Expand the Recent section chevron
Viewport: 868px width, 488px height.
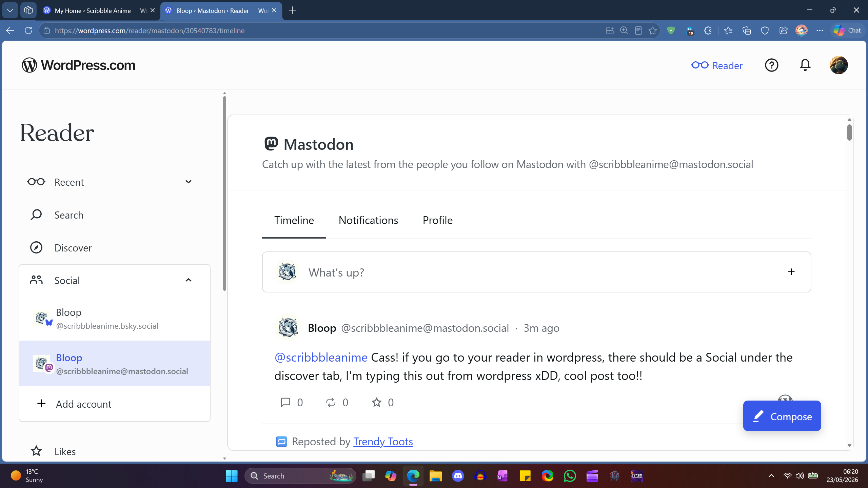(x=189, y=182)
